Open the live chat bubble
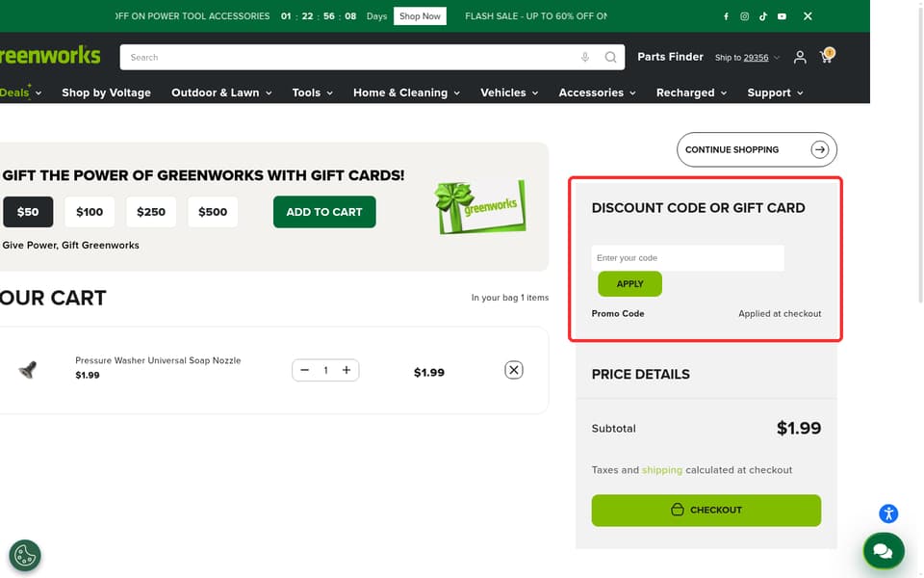The image size is (924, 578). click(884, 551)
